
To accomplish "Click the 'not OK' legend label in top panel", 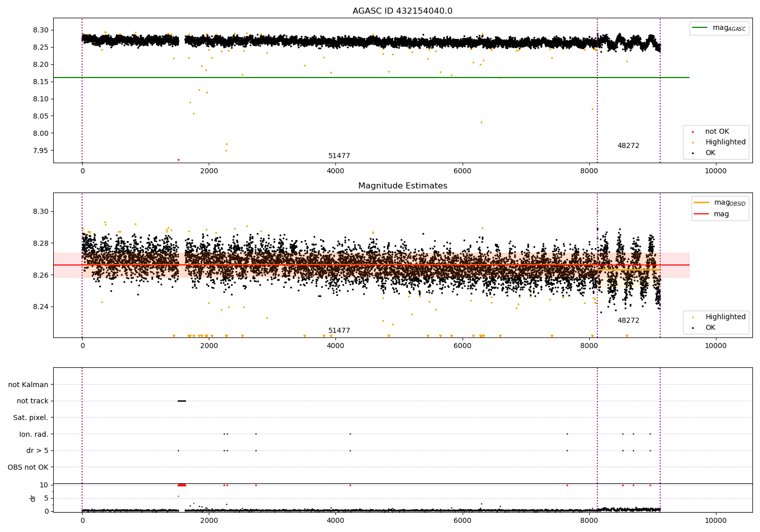I will pos(717,132).
